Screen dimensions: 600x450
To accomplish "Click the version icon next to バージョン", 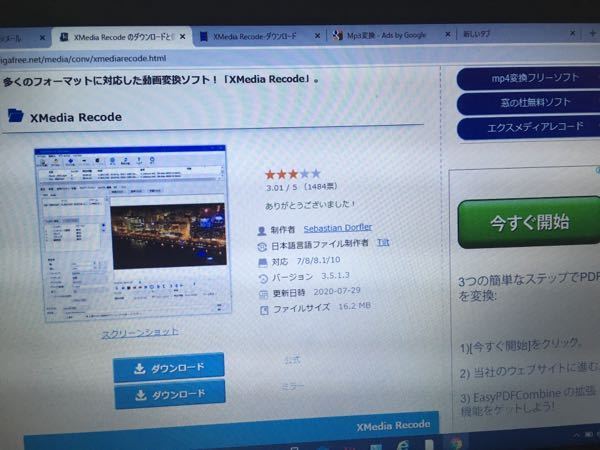I will pos(263,279).
